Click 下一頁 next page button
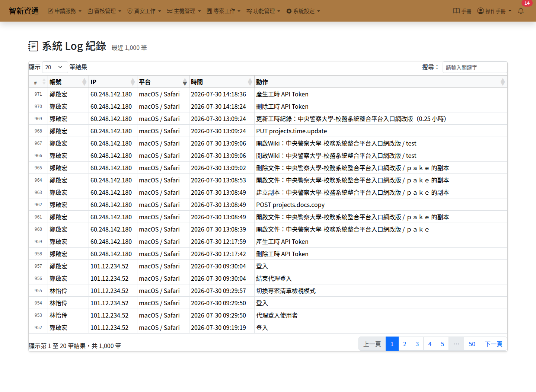Image resolution: width=536 pixels, height=392 pixels. 494,344
